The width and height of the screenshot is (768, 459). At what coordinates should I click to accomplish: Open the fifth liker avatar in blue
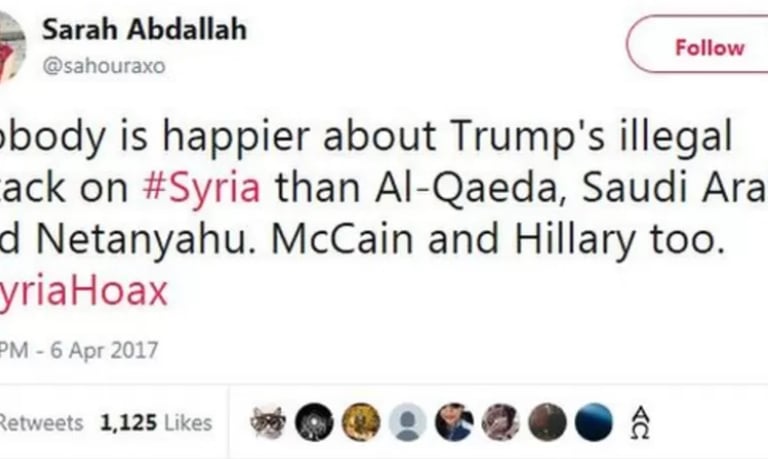[x=454, y=422]
